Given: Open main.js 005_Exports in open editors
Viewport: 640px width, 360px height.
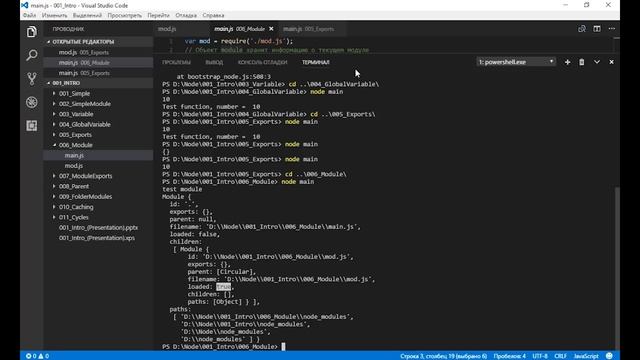Looking at the screenshot, I should pos(98,73).
